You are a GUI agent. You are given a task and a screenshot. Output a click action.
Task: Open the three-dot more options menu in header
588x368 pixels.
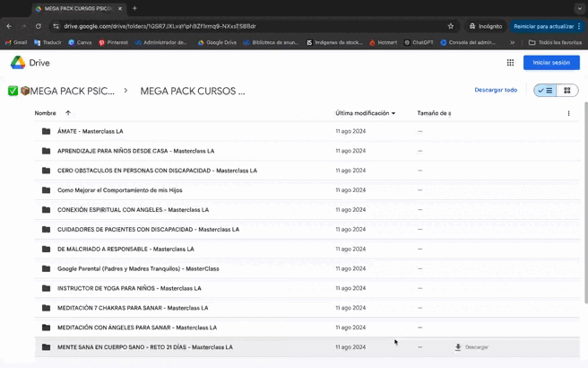(568, 113)
